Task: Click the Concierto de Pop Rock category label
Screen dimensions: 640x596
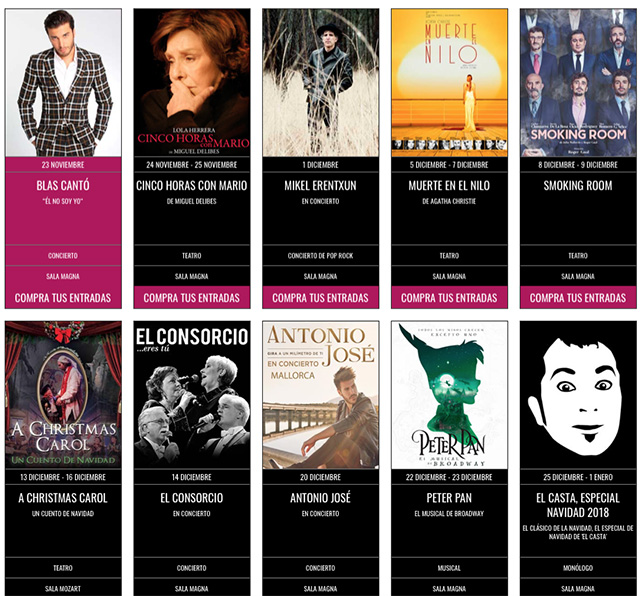Action: pos(320,256)
